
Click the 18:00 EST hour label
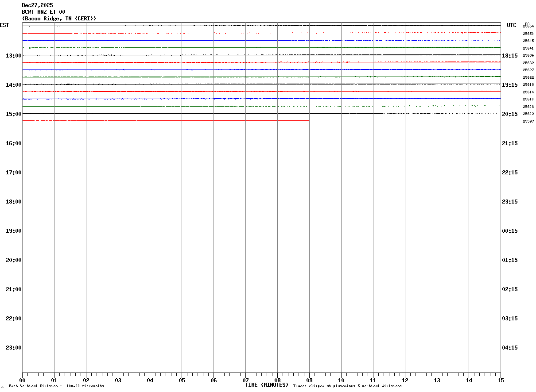coord(14,201)
